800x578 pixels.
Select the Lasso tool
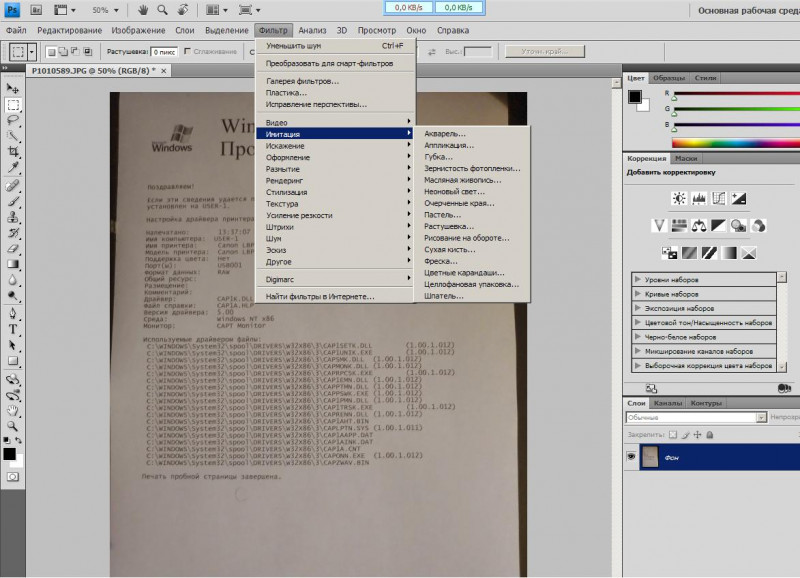13,120
